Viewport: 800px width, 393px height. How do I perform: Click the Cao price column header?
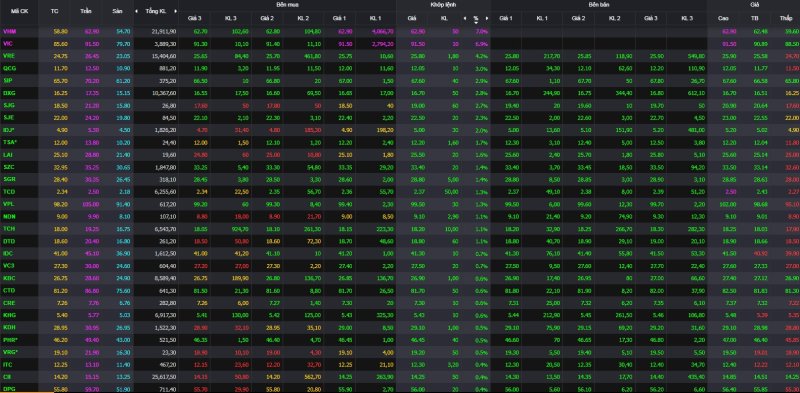(722, 18)
